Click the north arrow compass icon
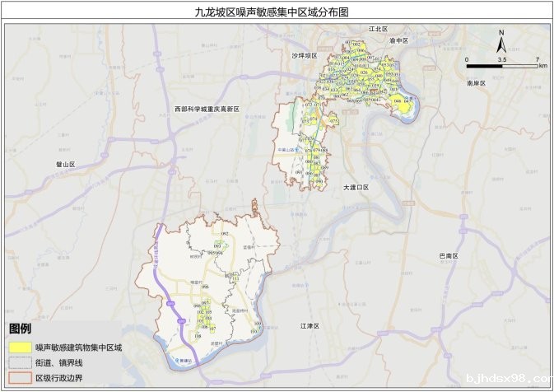This screenshot has height=392, width=554. tap(501, 40)
